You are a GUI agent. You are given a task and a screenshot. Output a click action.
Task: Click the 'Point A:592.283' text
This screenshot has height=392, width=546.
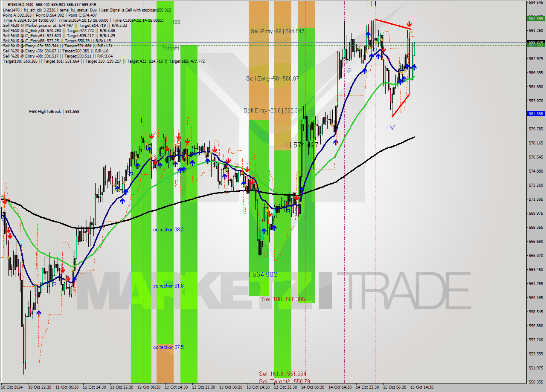[17, 15]
